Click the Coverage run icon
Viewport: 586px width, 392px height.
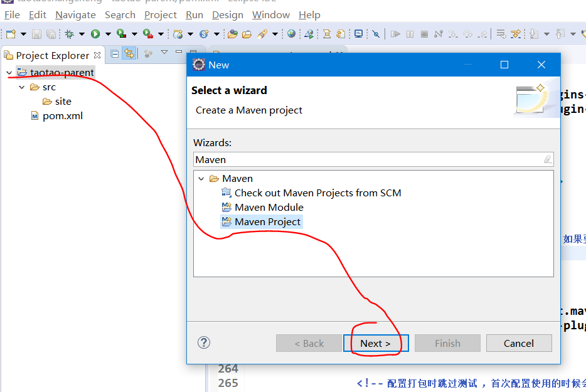pyautogui.click(x=121, y=34)
